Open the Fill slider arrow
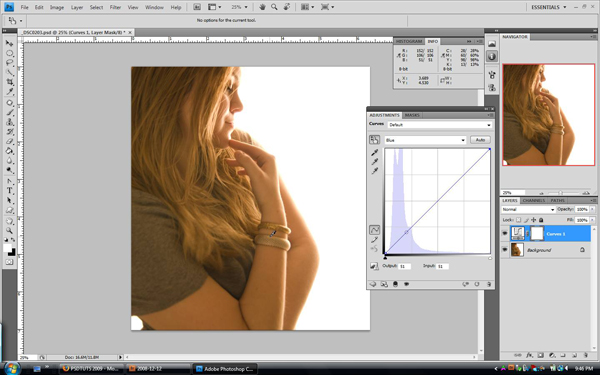This screenshot has width=600, height=375. 592,220
